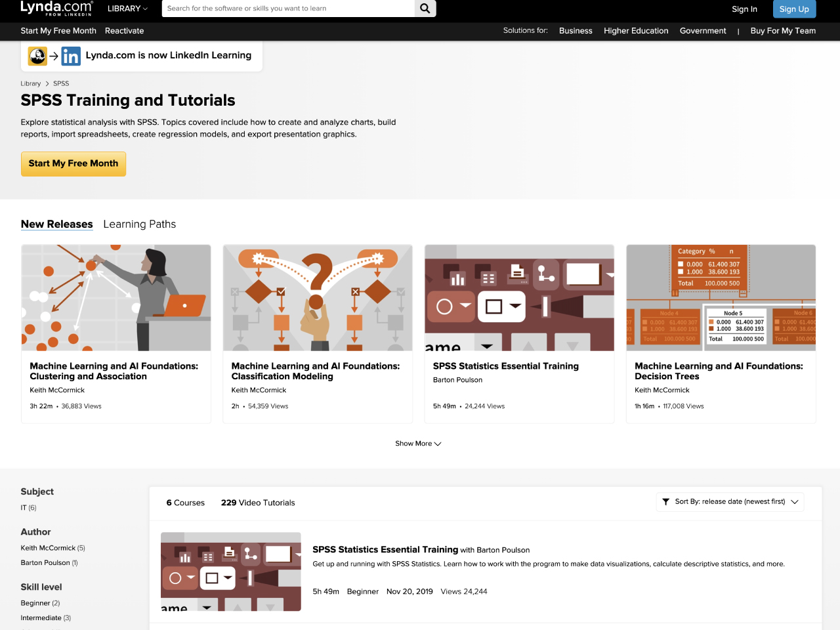Viewport: 840px width, 630px height.
Task: Open the Decision Trees course thumbnail
Action: pyautogui.click(x=721, y=298)
